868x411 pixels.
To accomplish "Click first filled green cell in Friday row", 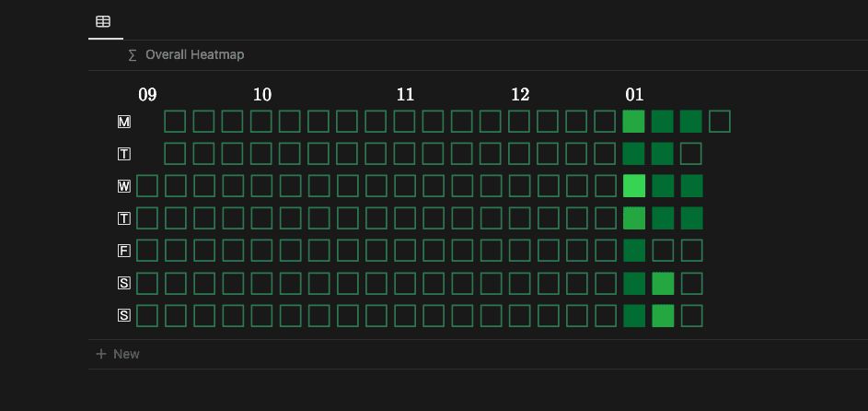I will point(634,251).
